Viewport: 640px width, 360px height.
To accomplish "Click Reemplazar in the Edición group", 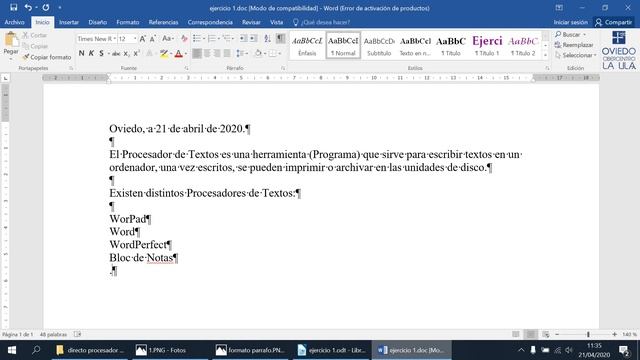I will [574, 45].
